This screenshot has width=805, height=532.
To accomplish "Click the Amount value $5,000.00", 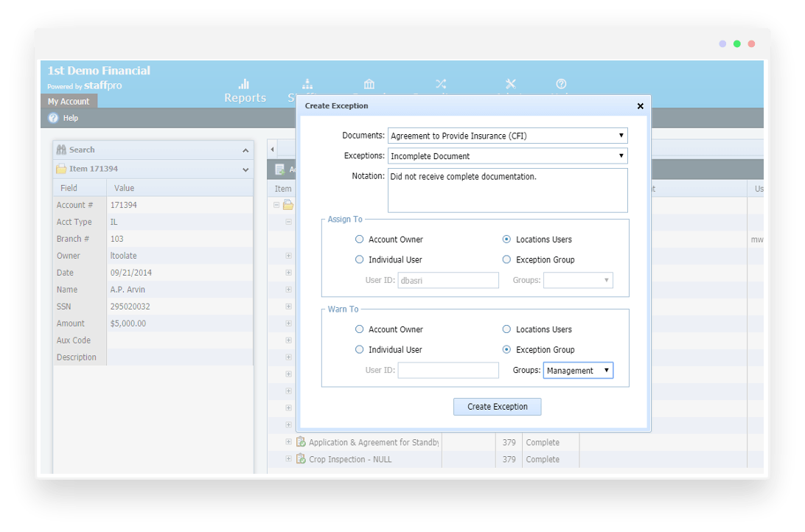I will point(128,323).
